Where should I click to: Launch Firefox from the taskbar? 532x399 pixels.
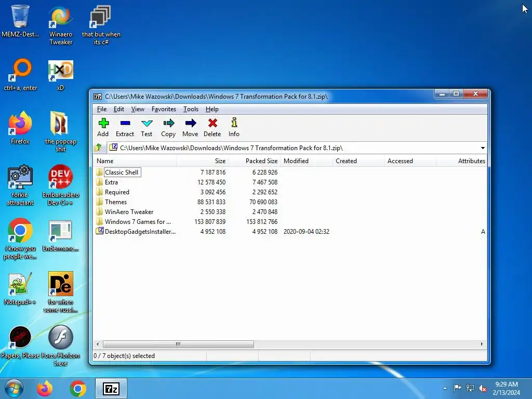tap(45, 389)
